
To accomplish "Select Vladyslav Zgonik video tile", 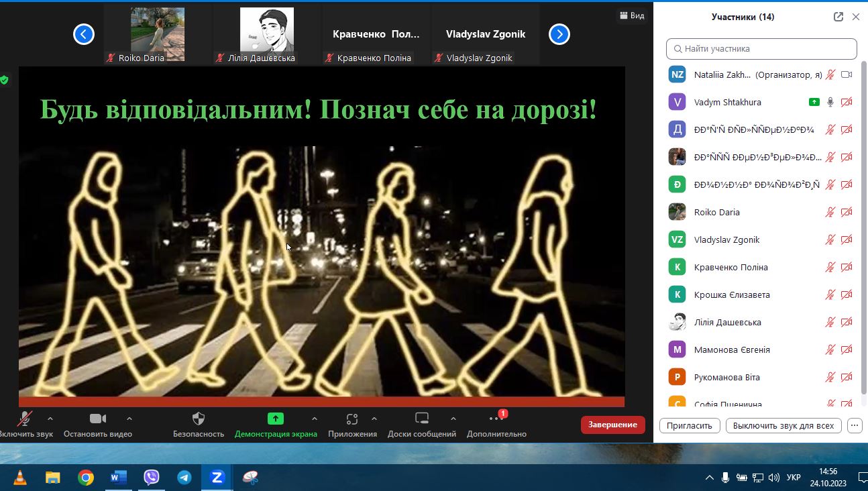I will point(486,34).
